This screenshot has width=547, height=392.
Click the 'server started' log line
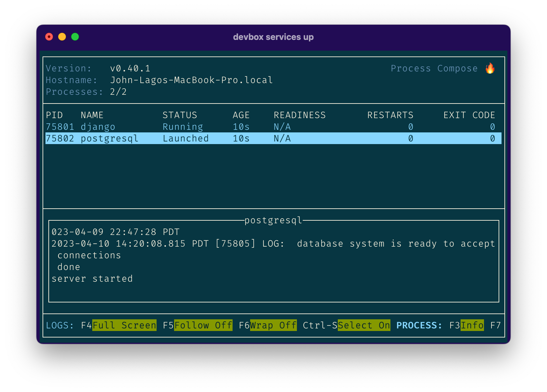click(92, 279)
